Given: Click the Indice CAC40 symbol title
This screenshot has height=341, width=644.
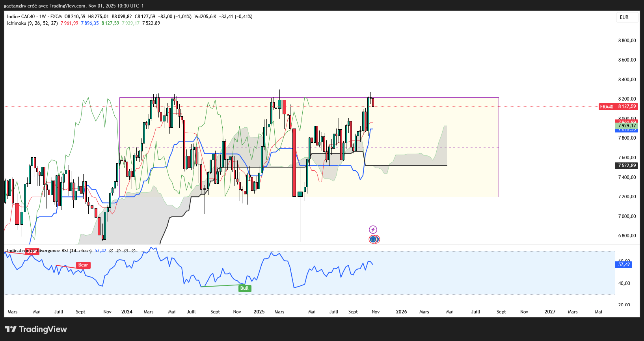Looking at the screenshot, I should click(x=21, y=17).
